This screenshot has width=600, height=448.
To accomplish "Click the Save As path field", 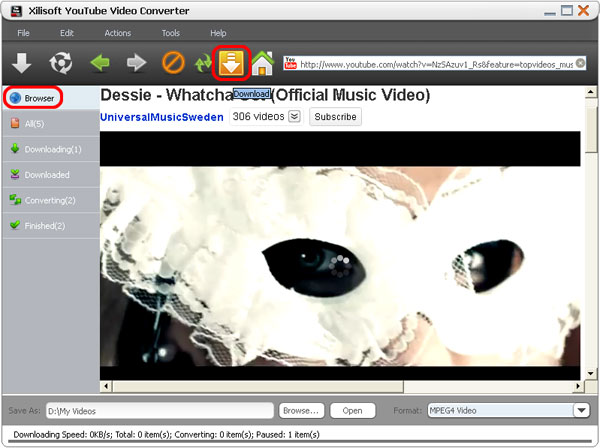I will coord(160,411).
